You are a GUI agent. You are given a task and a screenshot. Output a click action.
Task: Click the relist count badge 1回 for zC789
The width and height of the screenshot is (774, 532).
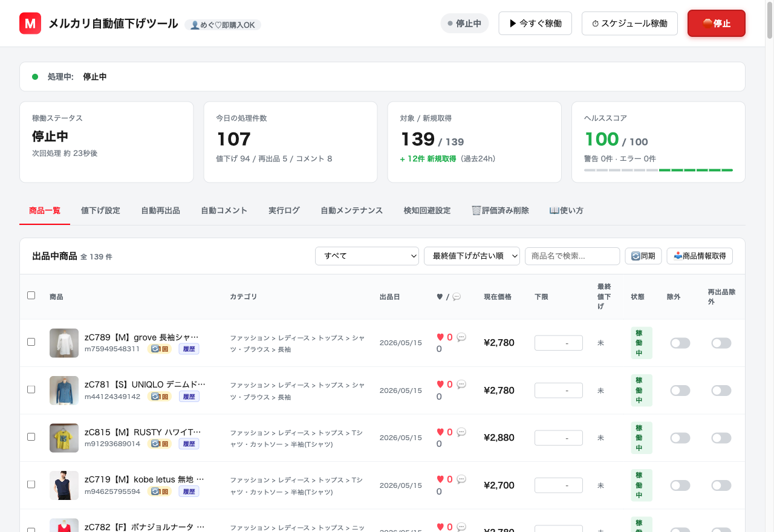160,349
